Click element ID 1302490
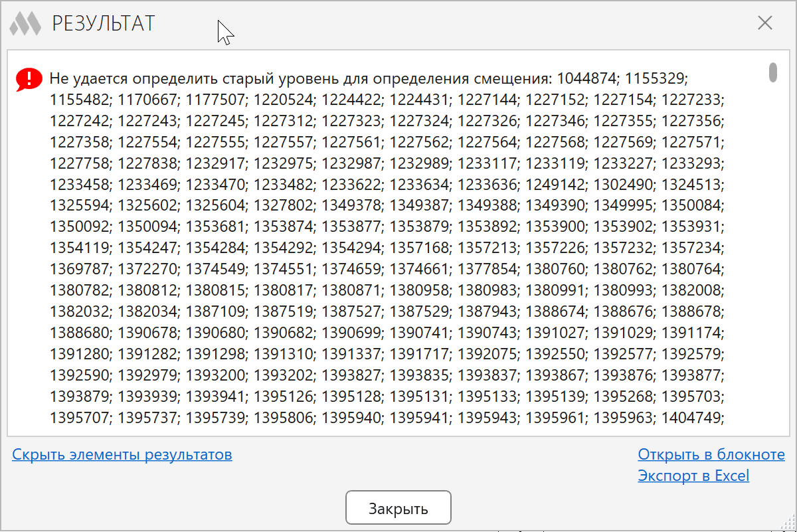The image size is (797, 532). [x=623, y=185]
